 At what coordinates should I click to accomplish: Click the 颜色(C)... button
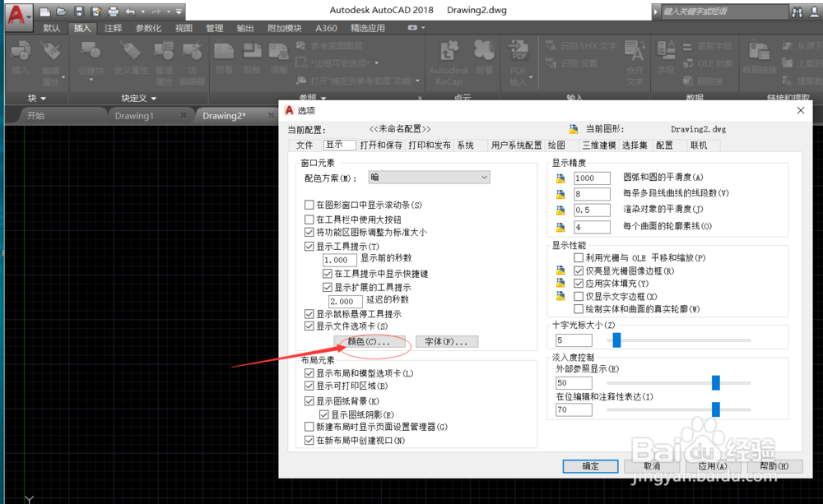pos(369,341)
